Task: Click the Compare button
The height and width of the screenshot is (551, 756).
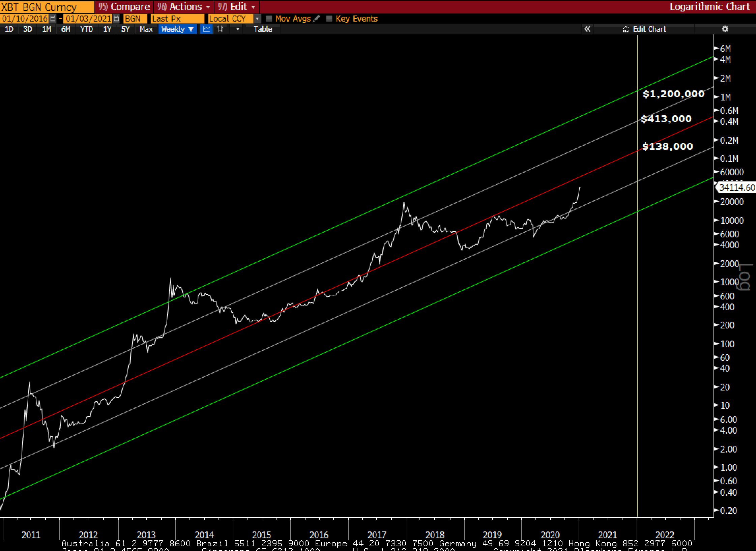Action: 124,7
